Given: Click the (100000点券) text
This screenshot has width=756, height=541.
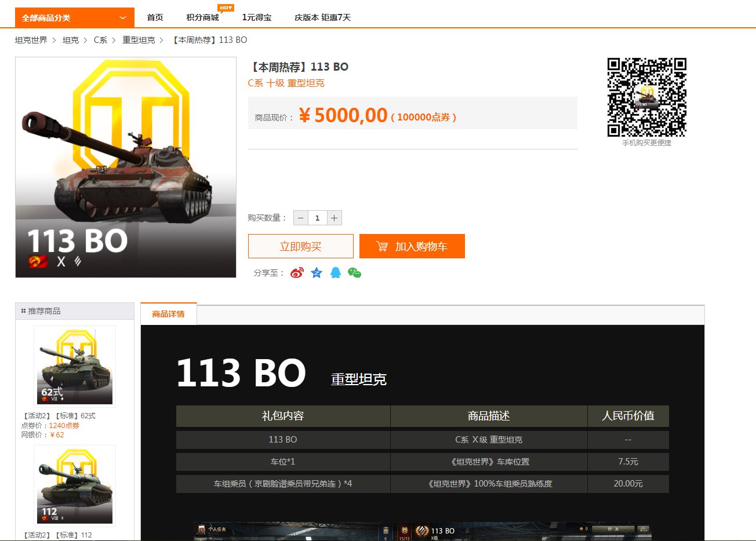Looking at the screenshot, I should tap(424, 117).
